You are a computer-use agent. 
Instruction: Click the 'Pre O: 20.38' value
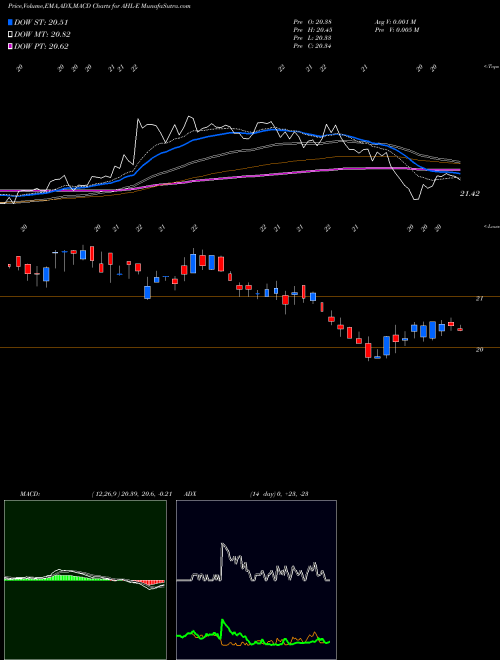click(312, 22)
